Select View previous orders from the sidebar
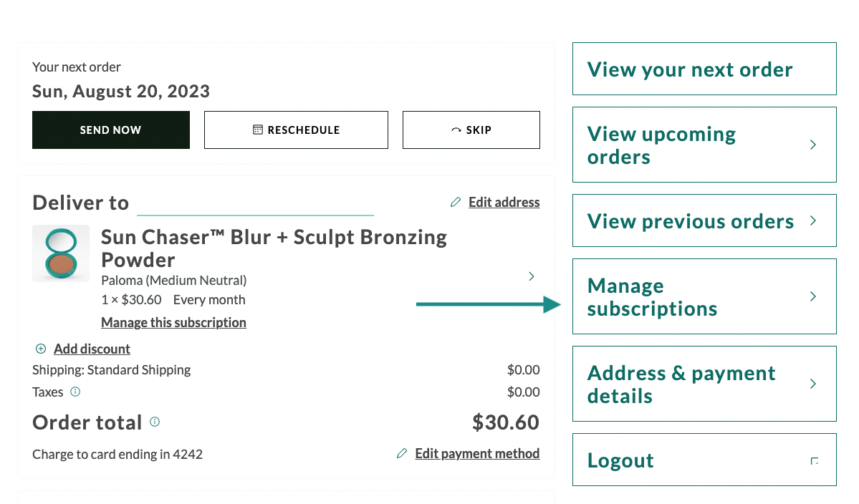This screenshot has width=859, height=504. click(690, 220)
